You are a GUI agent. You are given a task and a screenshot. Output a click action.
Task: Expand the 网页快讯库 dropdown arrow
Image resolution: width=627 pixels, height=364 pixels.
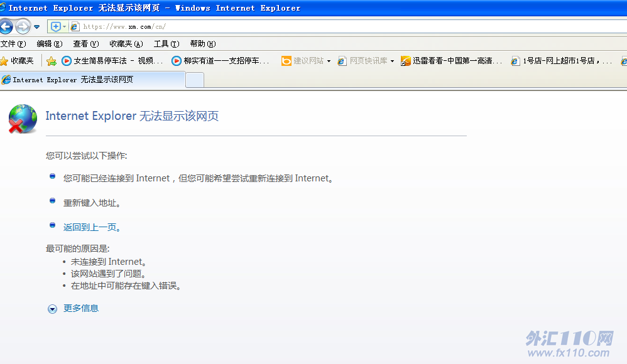click(392, 61)
